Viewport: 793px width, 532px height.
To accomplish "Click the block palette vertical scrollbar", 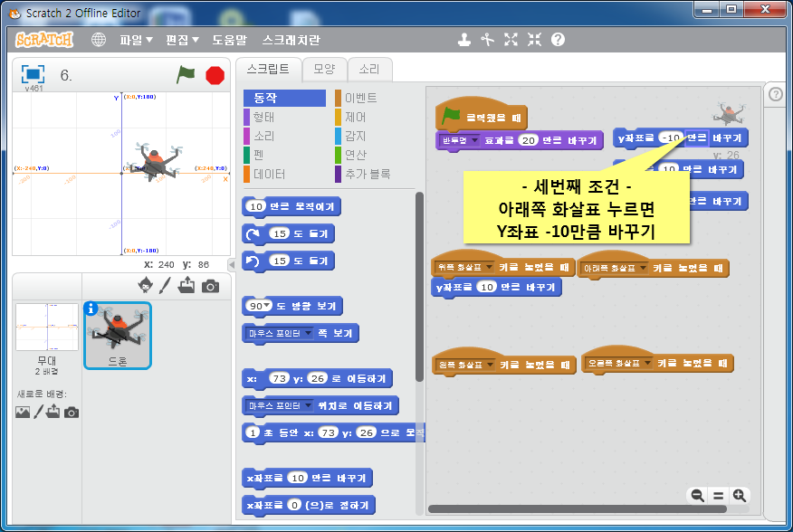I will tap(419, 287).
